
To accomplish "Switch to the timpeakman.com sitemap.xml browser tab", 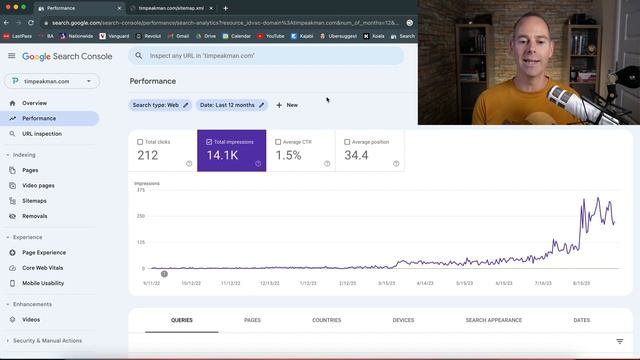I will [171, 8].
